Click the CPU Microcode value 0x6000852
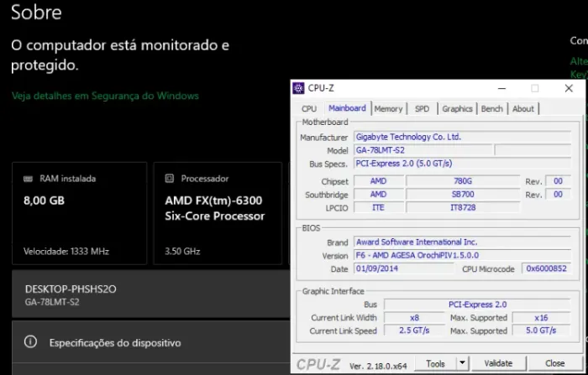Screen dimensions: 588x375 (x=546, y=268)
